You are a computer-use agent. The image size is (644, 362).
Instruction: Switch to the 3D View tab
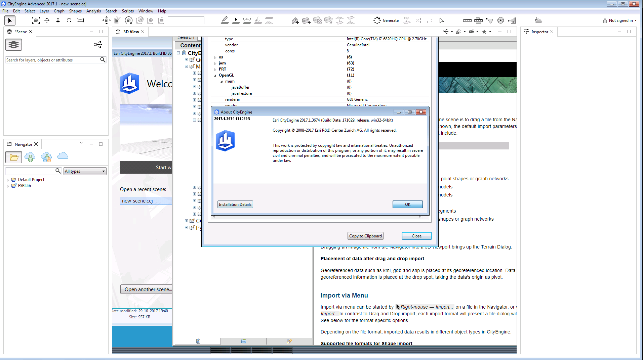(131, 32)
